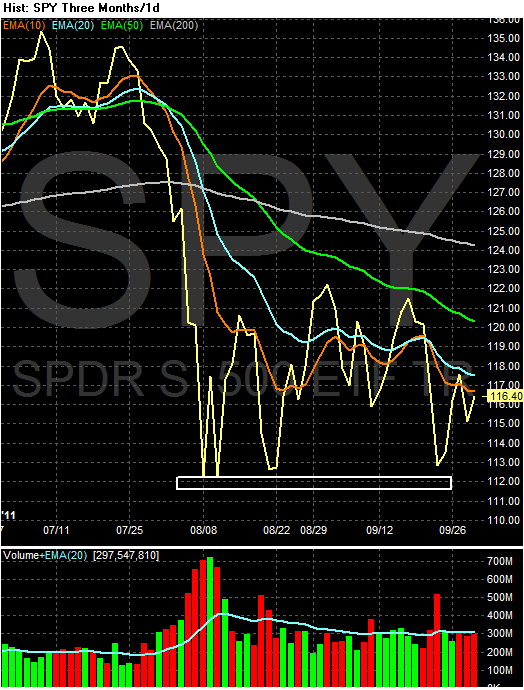Viewport: 524px width, 690px height.
Task: Click the 700M volume axis label
Action: point(500,561)
